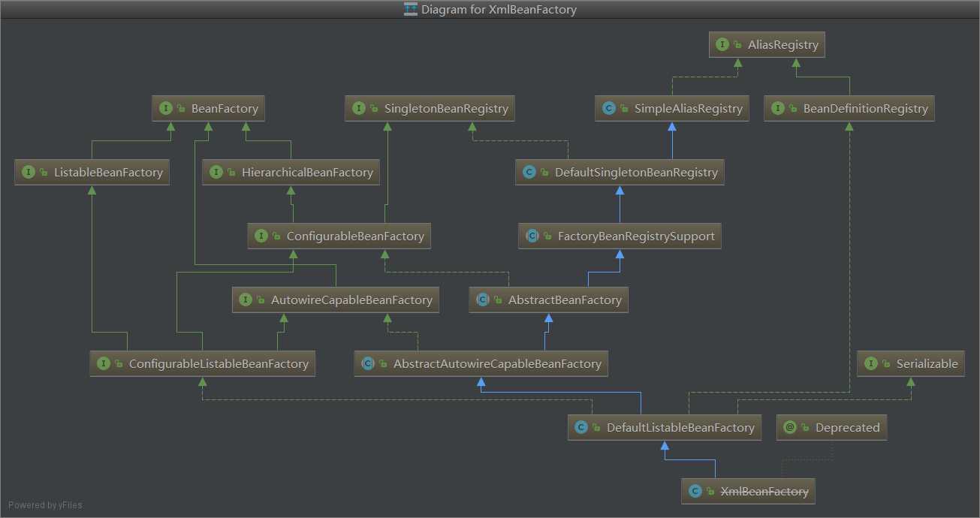Click the class icon on DefaultListableBeanFactory
This screenshot has height=518, width=980.
580,428
